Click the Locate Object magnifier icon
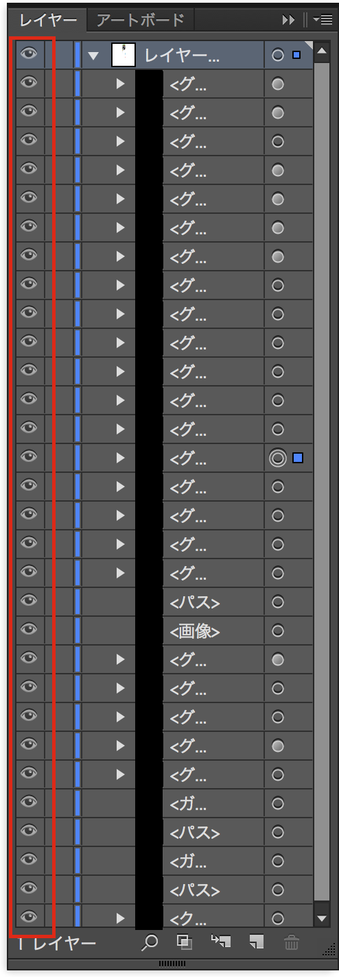Viewport: 339px width, 980px height. (x=149, y=943)
